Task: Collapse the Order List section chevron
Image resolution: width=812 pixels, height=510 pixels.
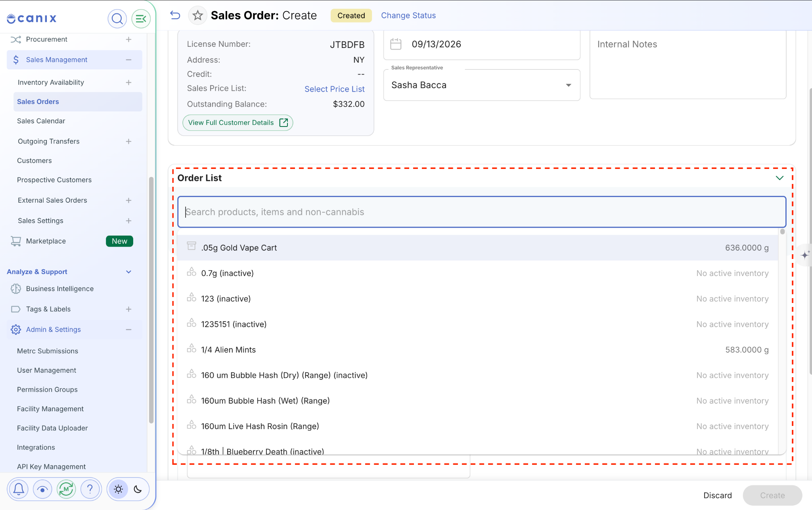Action: pyautogui.click(x=779, y=178)
